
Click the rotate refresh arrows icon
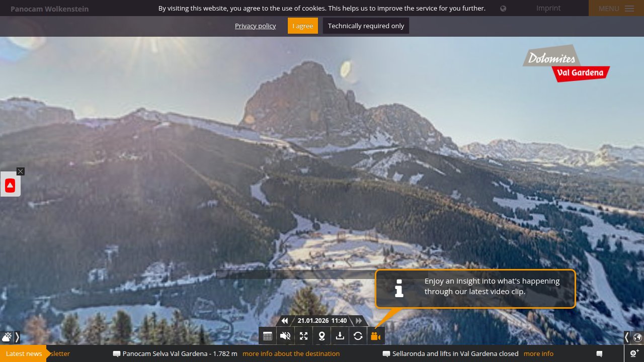click(358, 336)
